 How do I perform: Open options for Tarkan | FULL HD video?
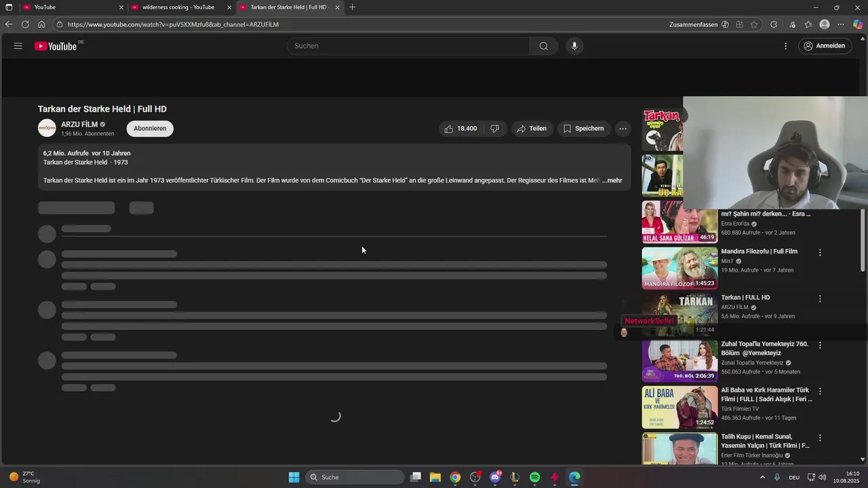[x=820, y=298]
